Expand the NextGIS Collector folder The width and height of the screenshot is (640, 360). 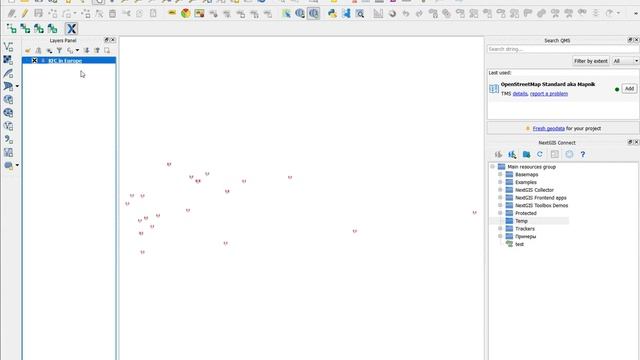click(500, 190)
